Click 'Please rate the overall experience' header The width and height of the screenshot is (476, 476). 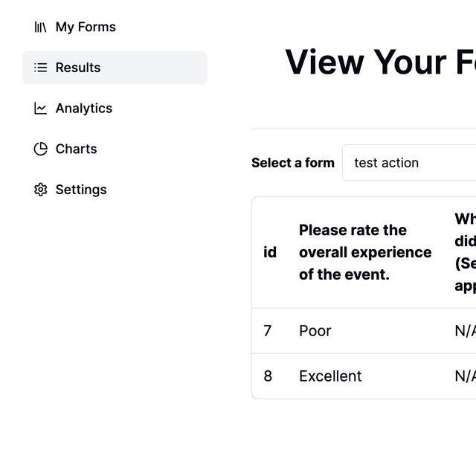click(x=365, y=252)
